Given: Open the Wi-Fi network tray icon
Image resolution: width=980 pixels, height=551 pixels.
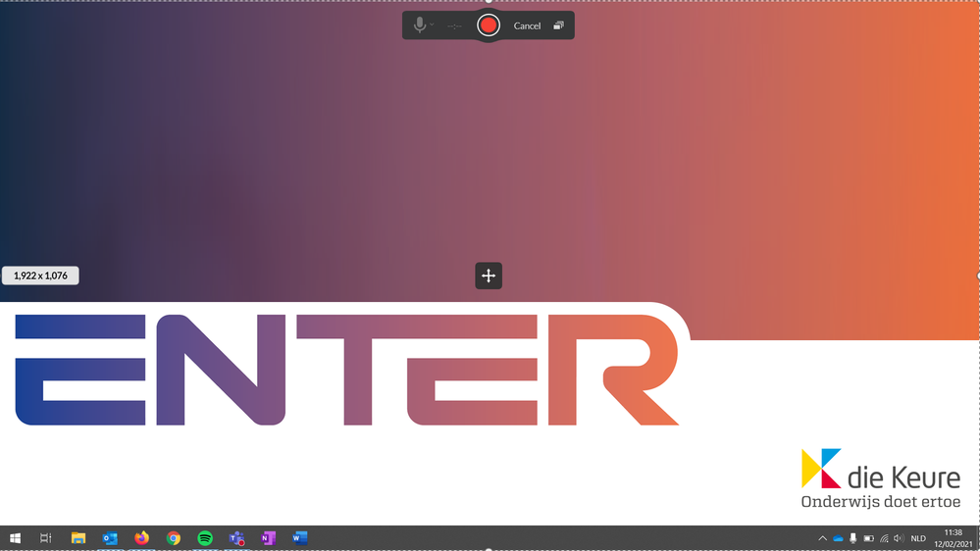Looking at the screenshot, I should 884,538.
